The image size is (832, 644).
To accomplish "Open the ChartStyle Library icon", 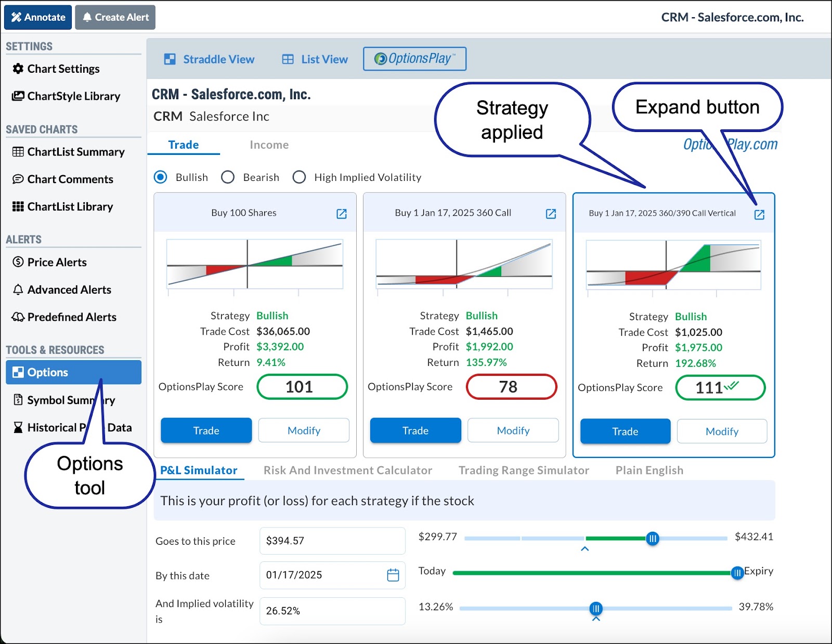I will (x=18, y=96).
